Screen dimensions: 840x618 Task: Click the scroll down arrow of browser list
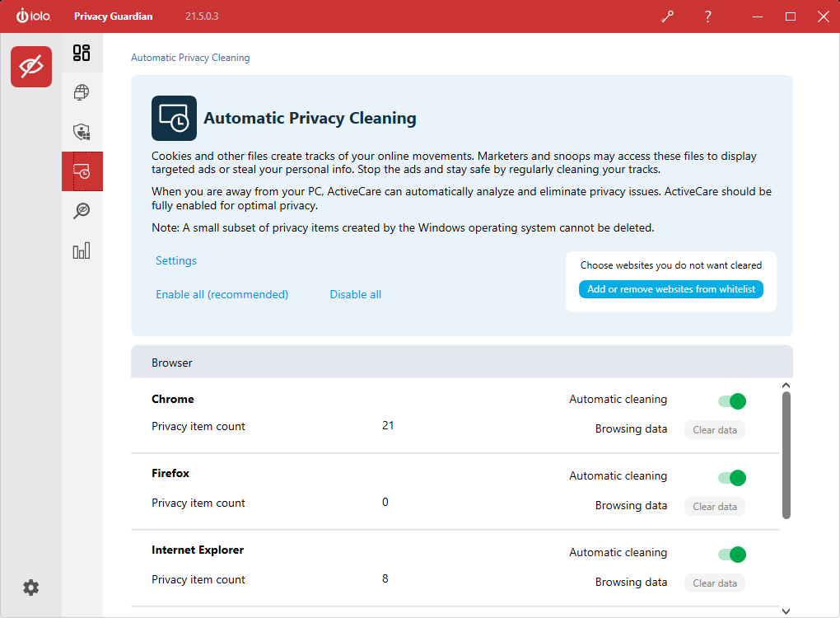[x=786, y=611]
